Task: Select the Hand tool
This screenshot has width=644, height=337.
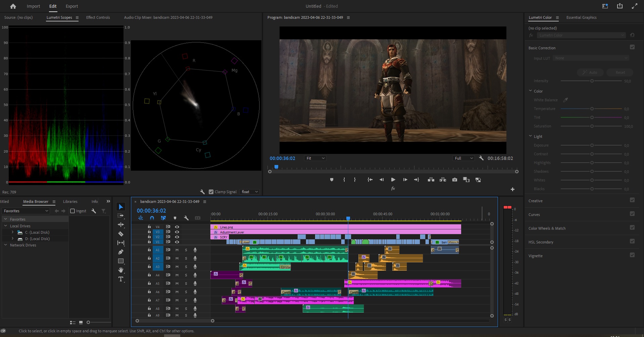Action: pos(121,270)
